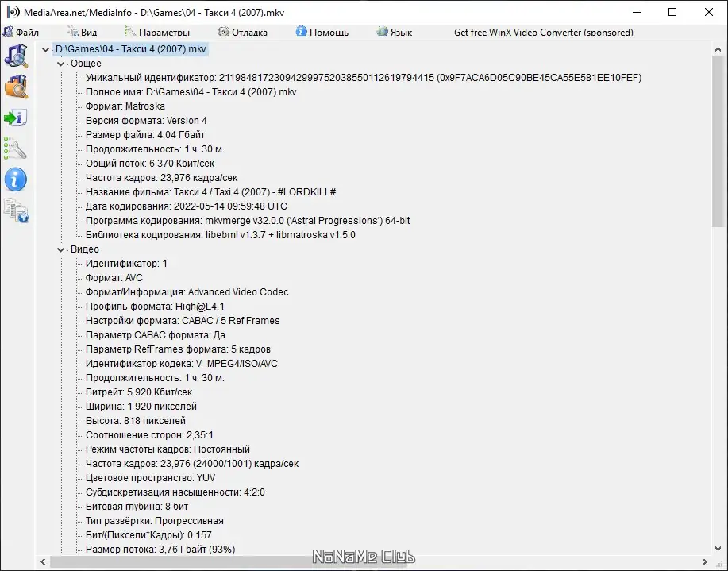Viewport: 728px width, 571px height.
Task: Select Общий поток: 6 370 Кбит/сек row
Action: 150,164
